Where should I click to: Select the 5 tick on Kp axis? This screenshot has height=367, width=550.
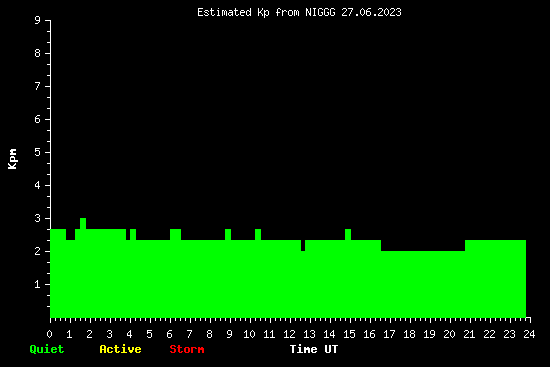[x=38, y=152]
